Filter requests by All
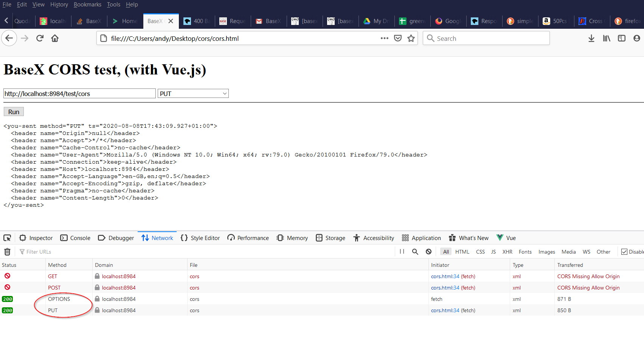The width and height of the screenshot is (644, 350). click(446, 252)
